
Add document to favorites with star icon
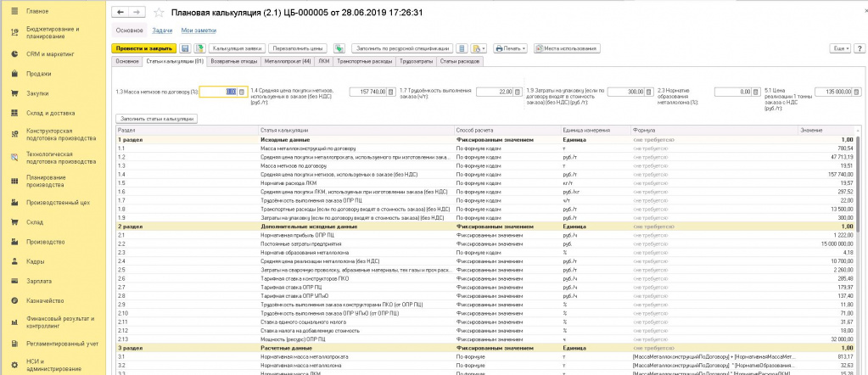(x=159, y=12)
